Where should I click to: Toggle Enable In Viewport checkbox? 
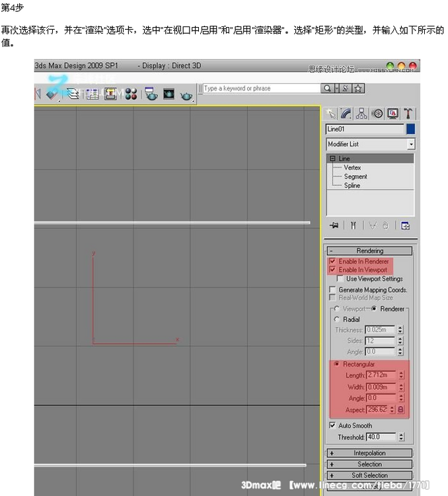click(x=332, y=270)
